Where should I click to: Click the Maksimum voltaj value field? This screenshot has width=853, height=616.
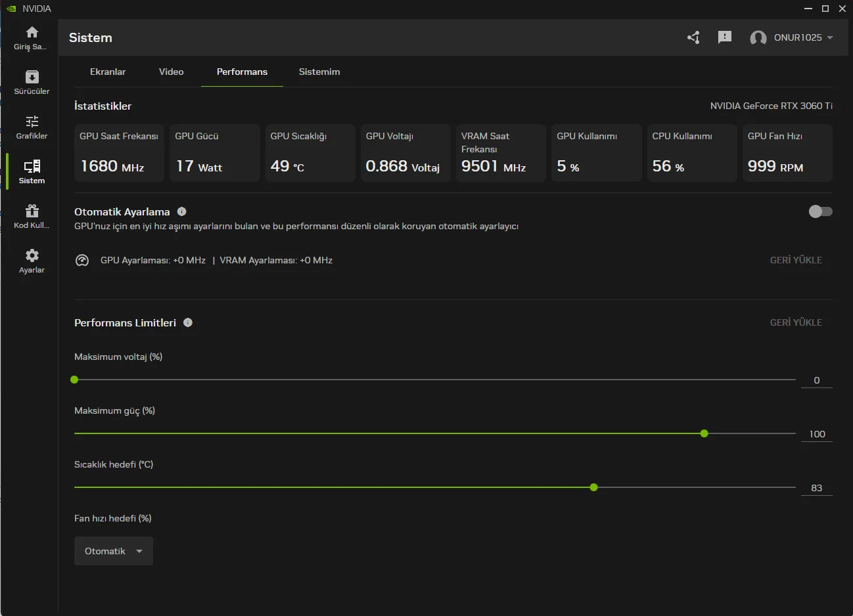click(816, 380)
